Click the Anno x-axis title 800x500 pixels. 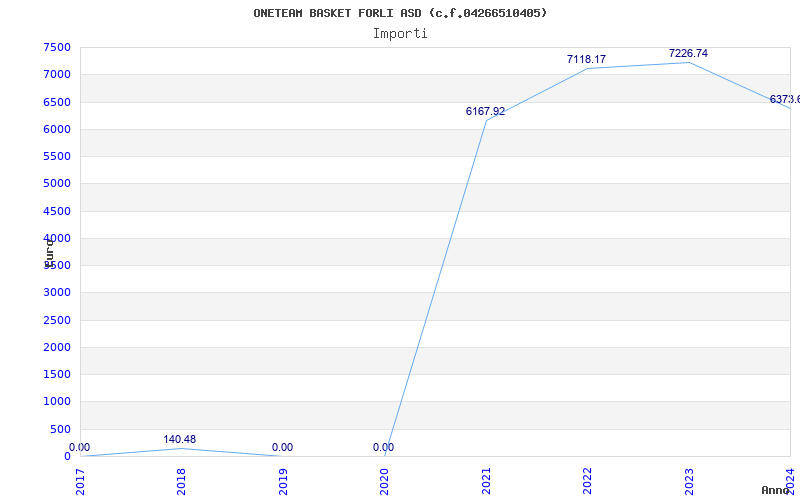click(x=776, y=490)
